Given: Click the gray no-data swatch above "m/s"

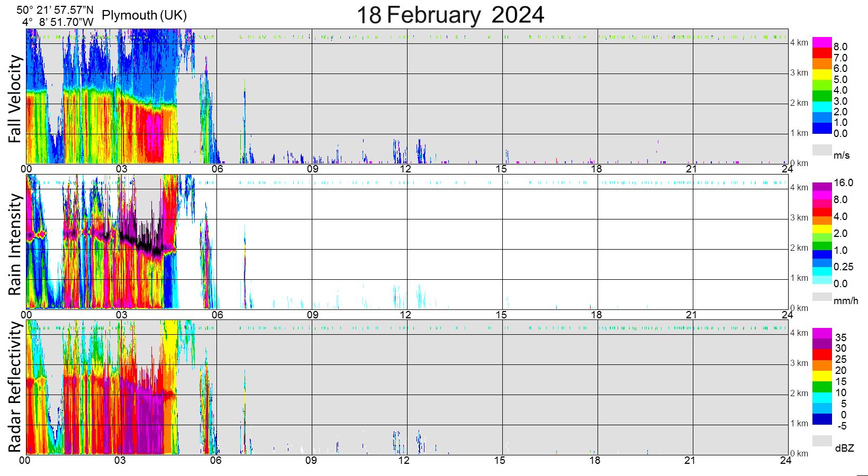Looking at the screenshot, I should pyautogui.click(x=822, y=150).
